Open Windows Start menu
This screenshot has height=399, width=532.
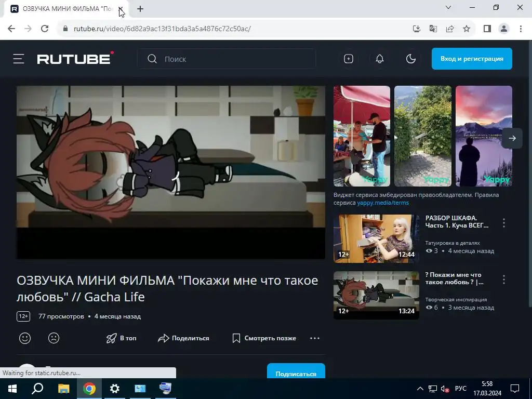pos(12,389)
